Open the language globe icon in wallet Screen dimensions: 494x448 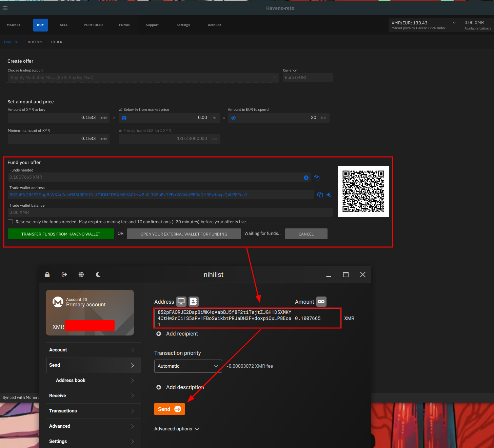(x=81, y=274)
